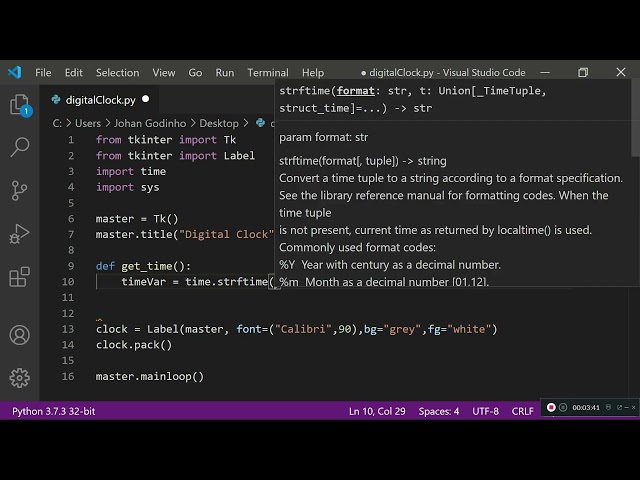The image size is (640, 480).
Task: Click the Desktop breadcrumb segment
Action: point(219,123)
